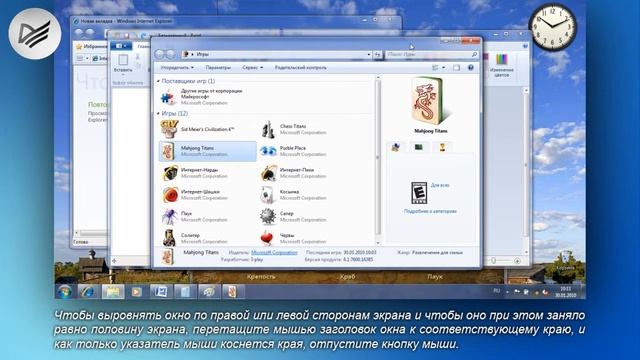
Task: Open Параметры in the Games toolbar
Action: (218, 67)
